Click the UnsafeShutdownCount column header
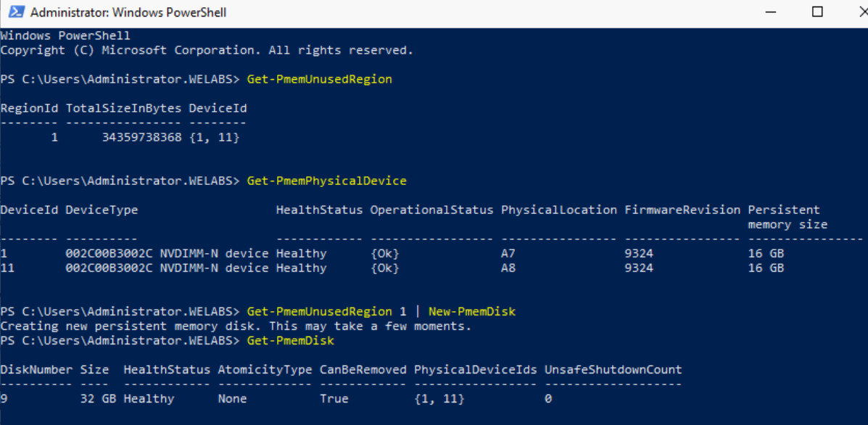Viewport: 868px width, 425px height. [613, 369]
